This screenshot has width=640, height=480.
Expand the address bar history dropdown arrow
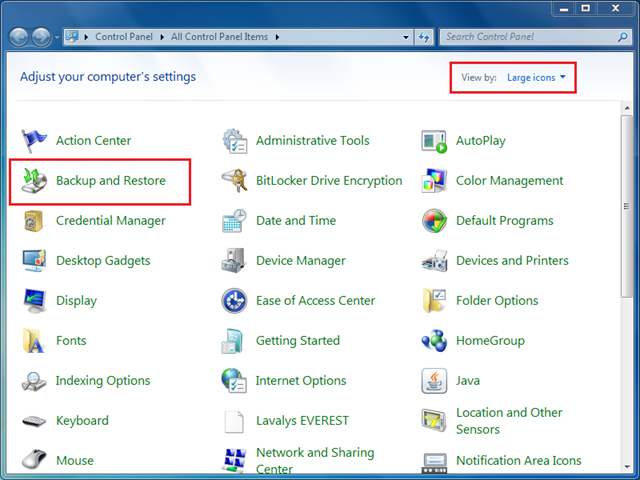click(406, 37)
